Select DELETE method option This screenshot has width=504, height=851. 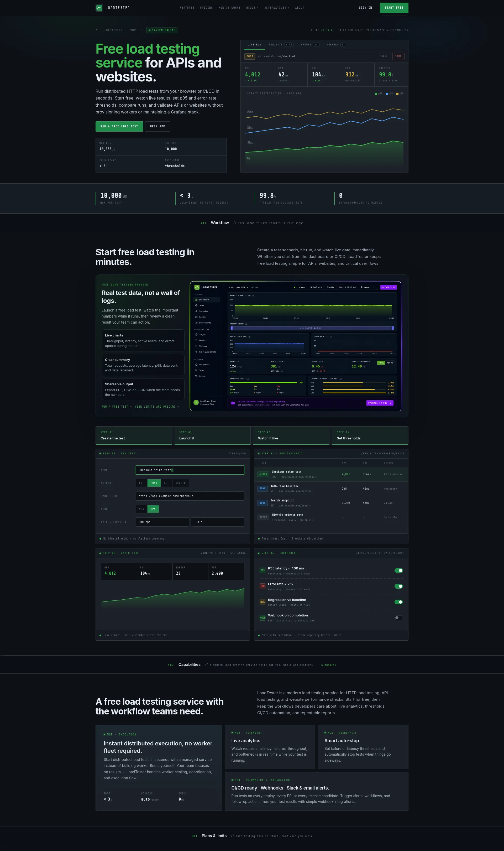(181, 483)
